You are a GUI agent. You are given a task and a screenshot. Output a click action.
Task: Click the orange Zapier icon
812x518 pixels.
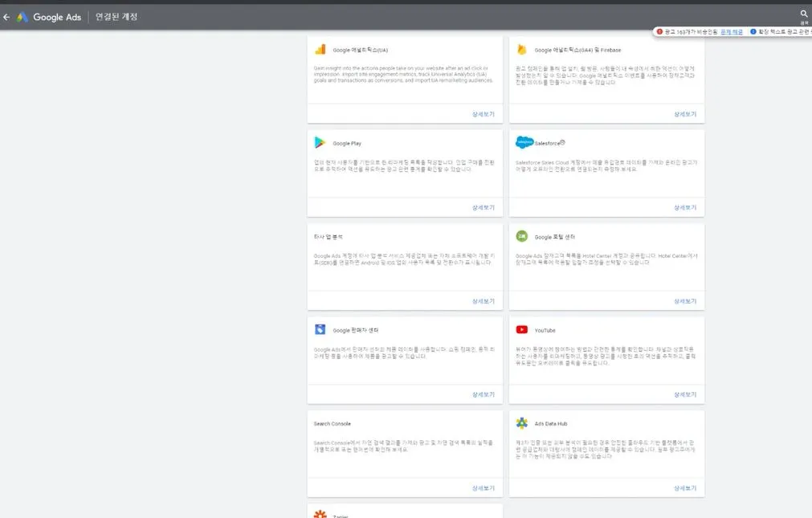pyautogui.click(x=320, y=514)
